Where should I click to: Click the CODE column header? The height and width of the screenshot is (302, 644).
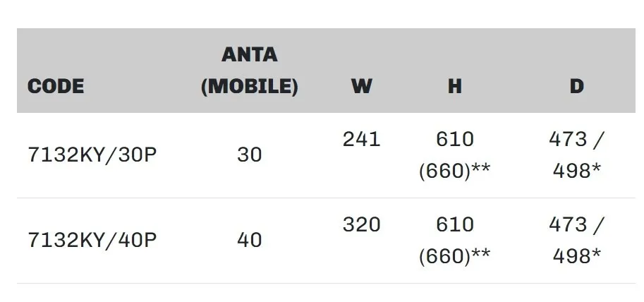pos(56,87)
